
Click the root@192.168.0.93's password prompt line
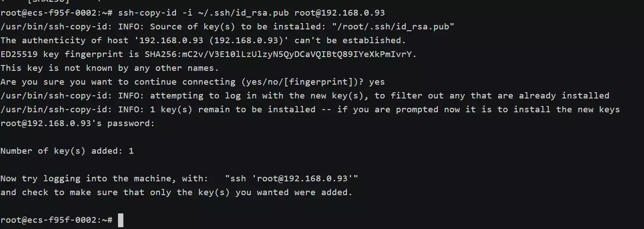coord(77,123)
